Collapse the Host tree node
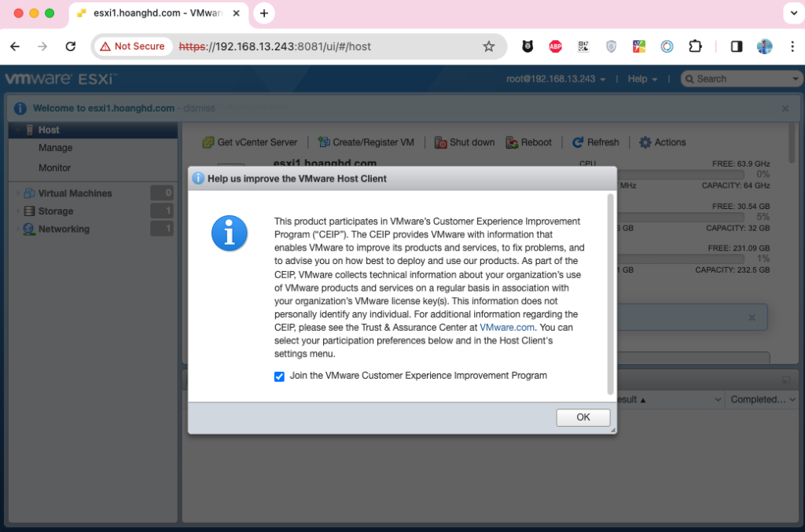 click(18, 130)
